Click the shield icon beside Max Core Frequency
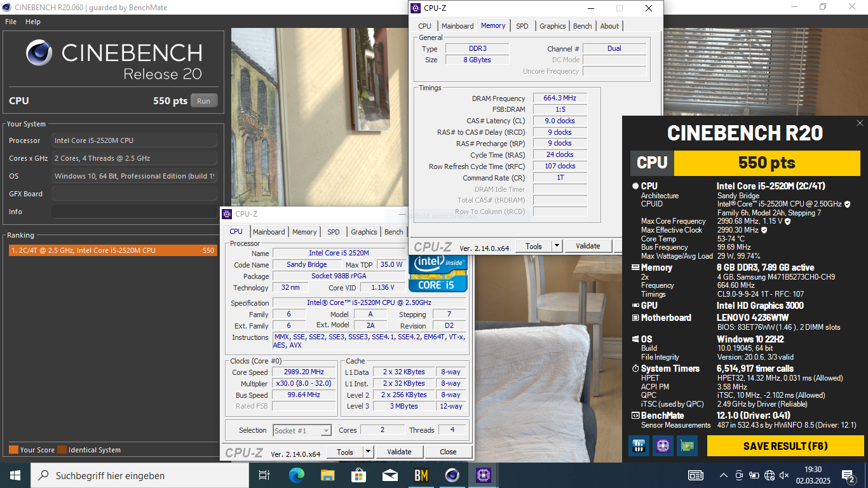The width and height of the screenshot is (868, 488). 788,221
